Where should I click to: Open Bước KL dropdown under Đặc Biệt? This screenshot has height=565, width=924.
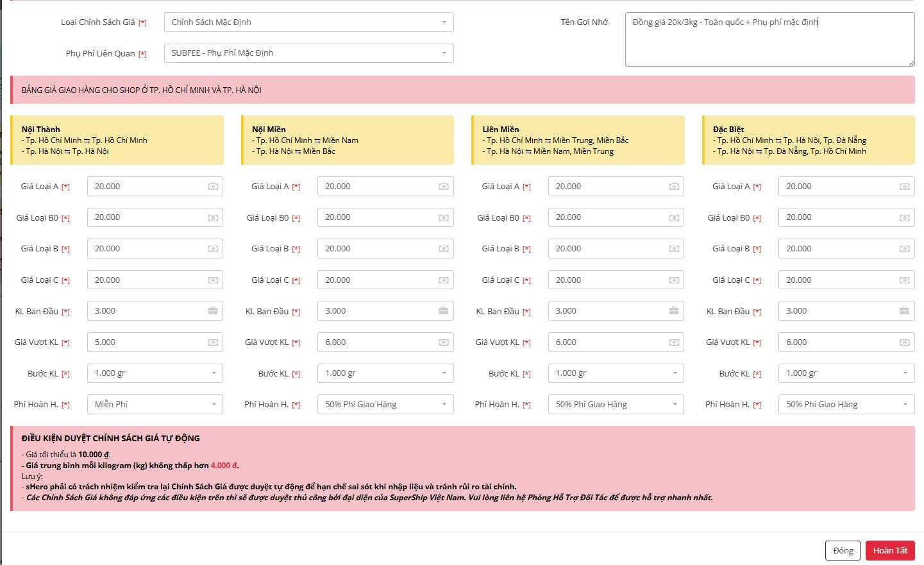point(846,373)
